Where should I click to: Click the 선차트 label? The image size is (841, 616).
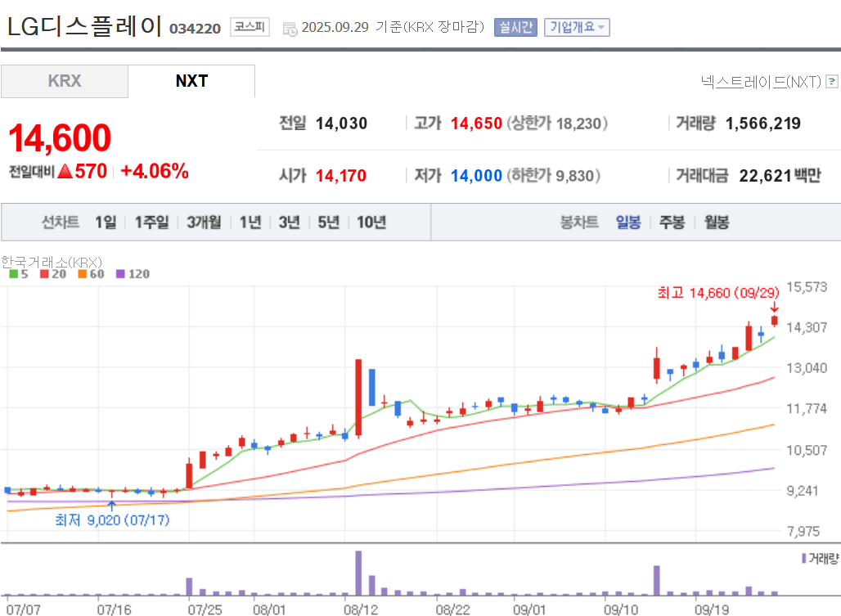60,222
